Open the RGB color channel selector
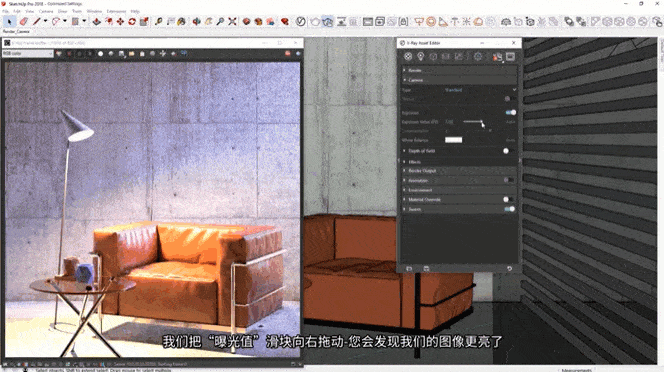The image size is (664, 372). pyautogui.click(x=28, y=53)
